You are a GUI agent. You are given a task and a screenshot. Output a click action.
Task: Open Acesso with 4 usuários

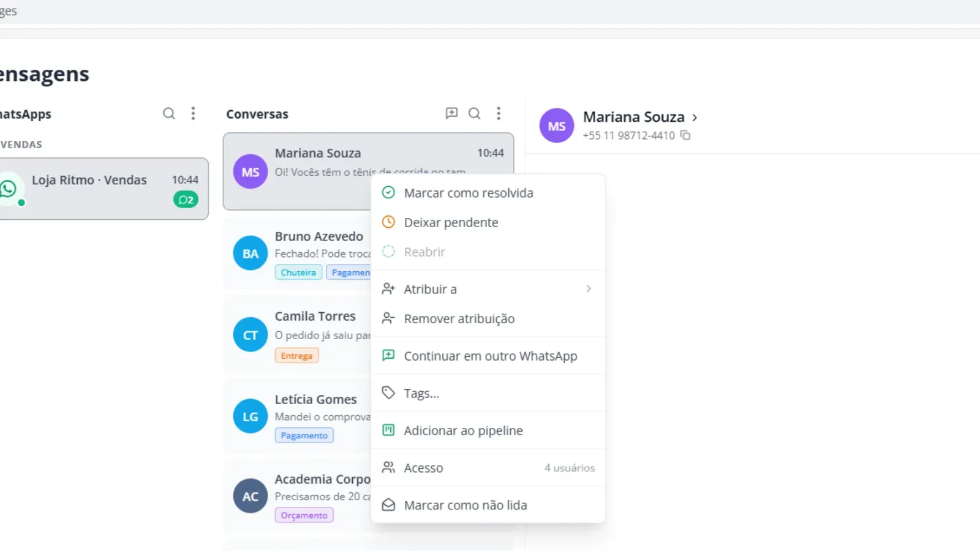point(488,468)
